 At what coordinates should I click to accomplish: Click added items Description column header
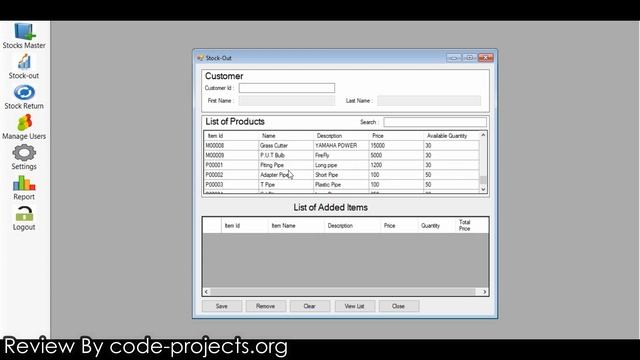point(352,225)
